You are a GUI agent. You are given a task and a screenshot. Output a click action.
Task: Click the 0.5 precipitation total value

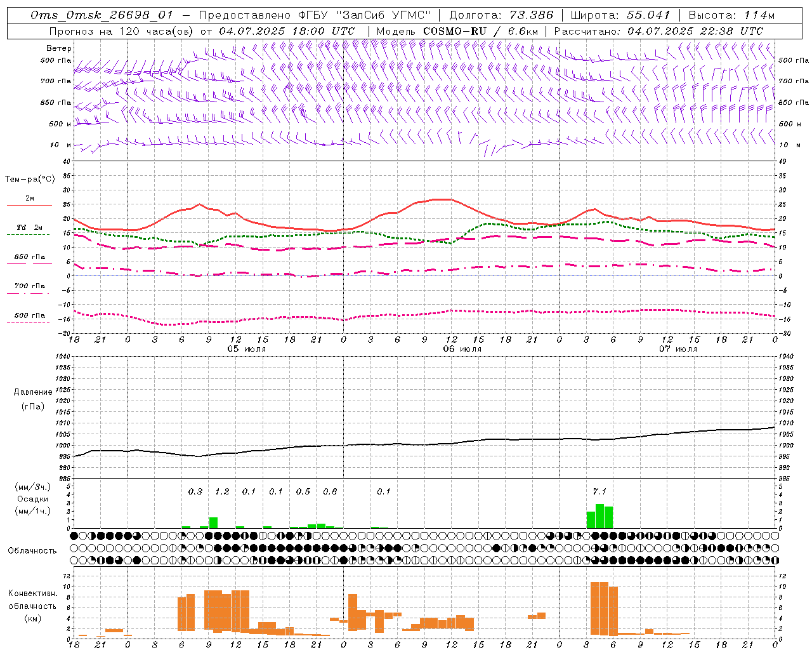tap(303, 491)
